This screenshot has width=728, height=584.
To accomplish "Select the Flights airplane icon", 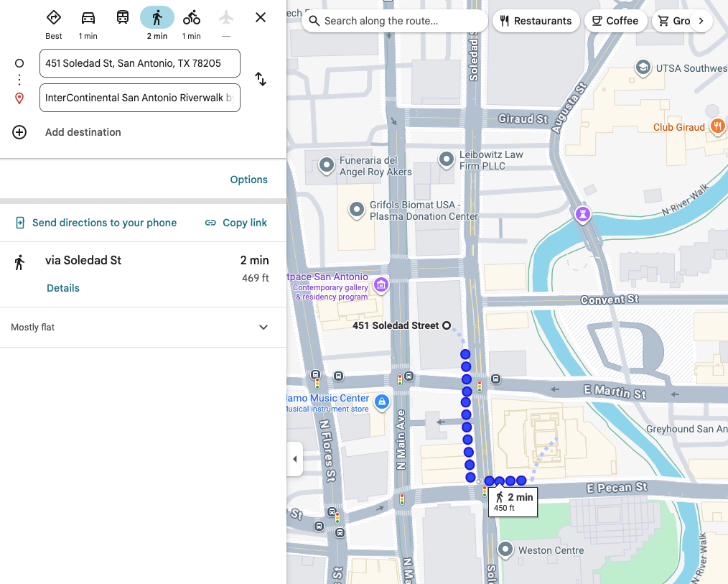I will tap(226, 18).
